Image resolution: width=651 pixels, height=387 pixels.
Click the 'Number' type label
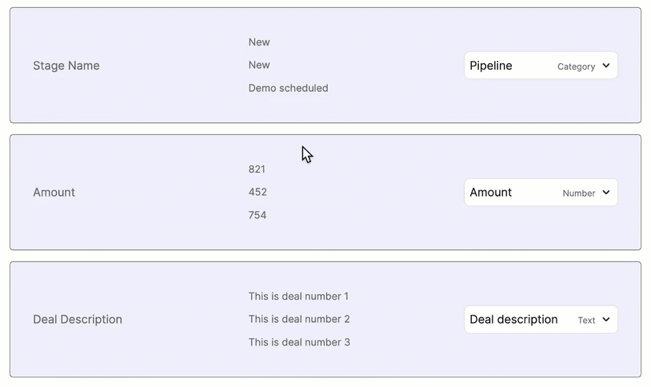pos(579,193)
